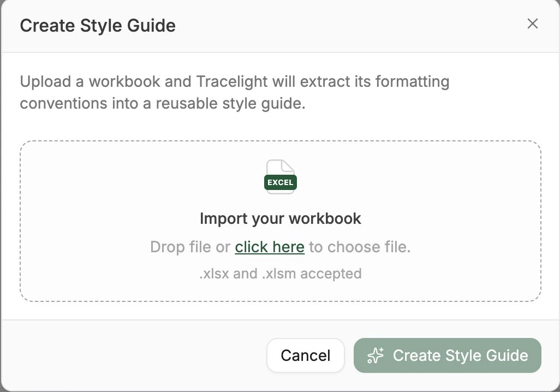Open file chooser via 'click here' link
Screen dimensions: 560x392
click(270, 247)
